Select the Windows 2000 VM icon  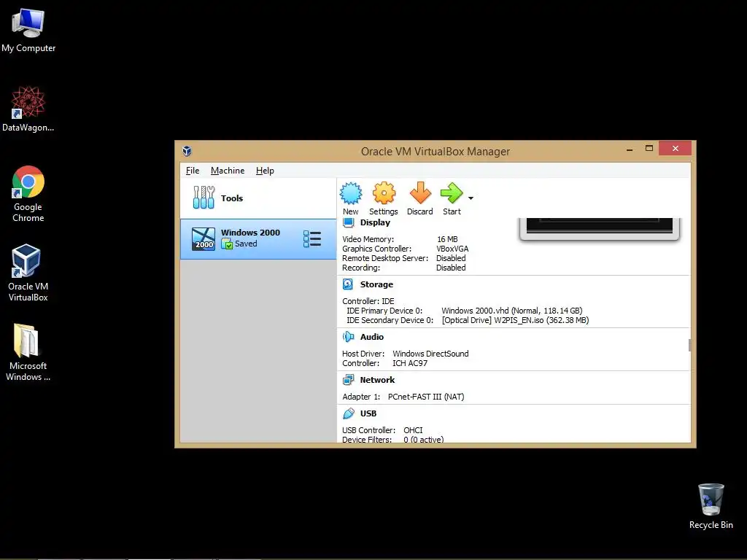pyautogui.click(x=204, y=238)
